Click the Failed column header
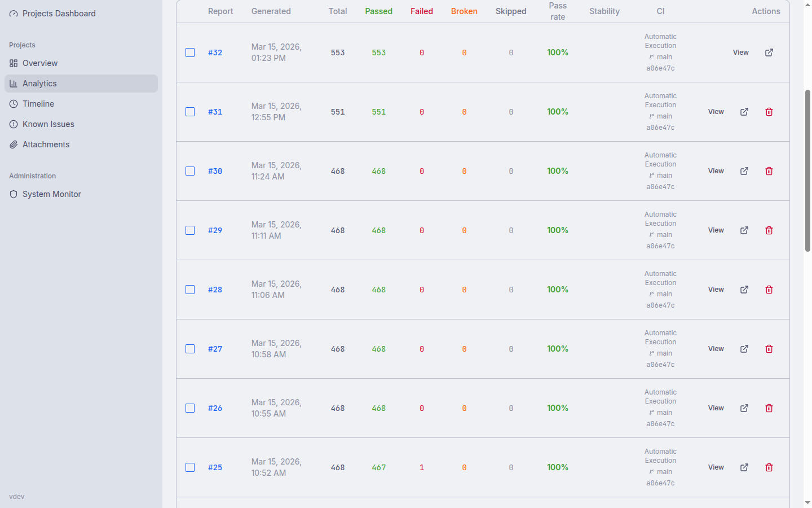Viewport: 812px width, 508px height. 422,11
